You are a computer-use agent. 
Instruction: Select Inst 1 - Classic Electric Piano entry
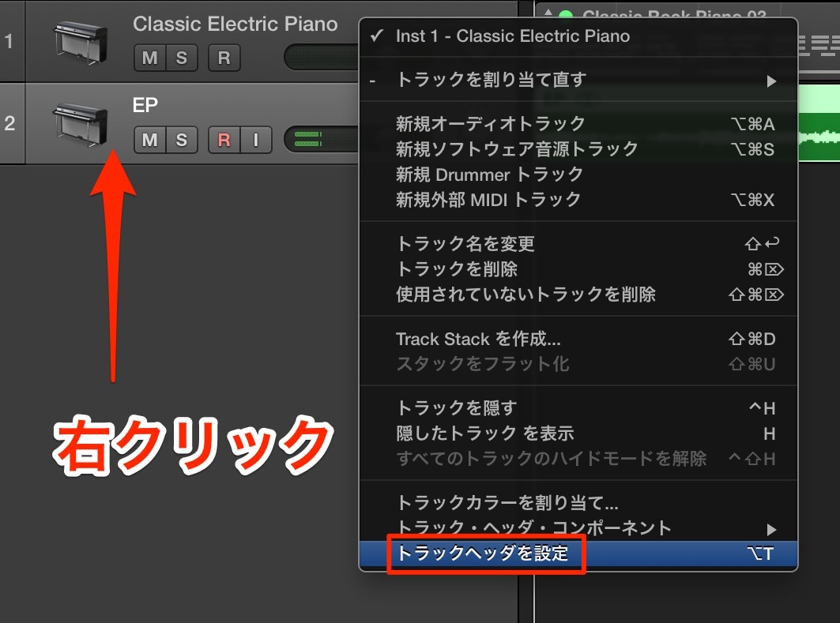click(578, 36)
